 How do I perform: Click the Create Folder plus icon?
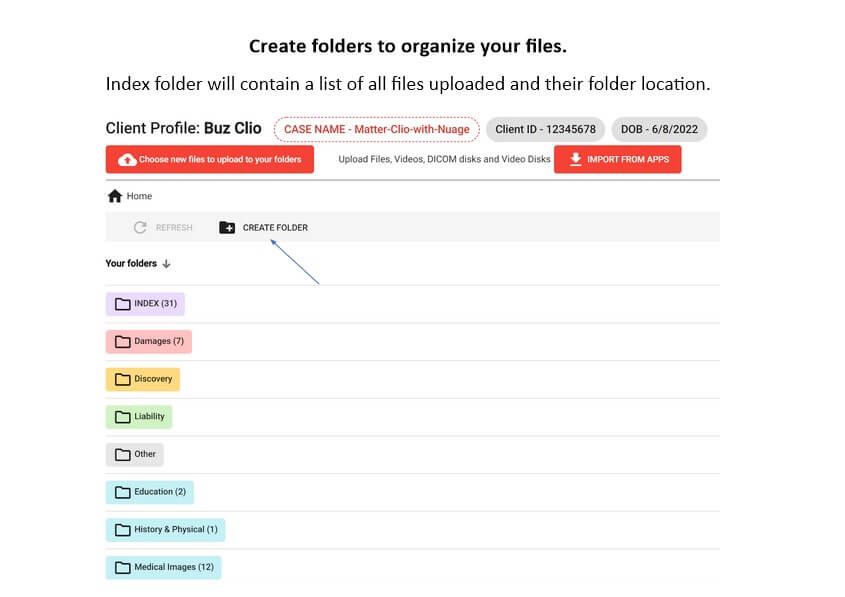click(227, 228)
